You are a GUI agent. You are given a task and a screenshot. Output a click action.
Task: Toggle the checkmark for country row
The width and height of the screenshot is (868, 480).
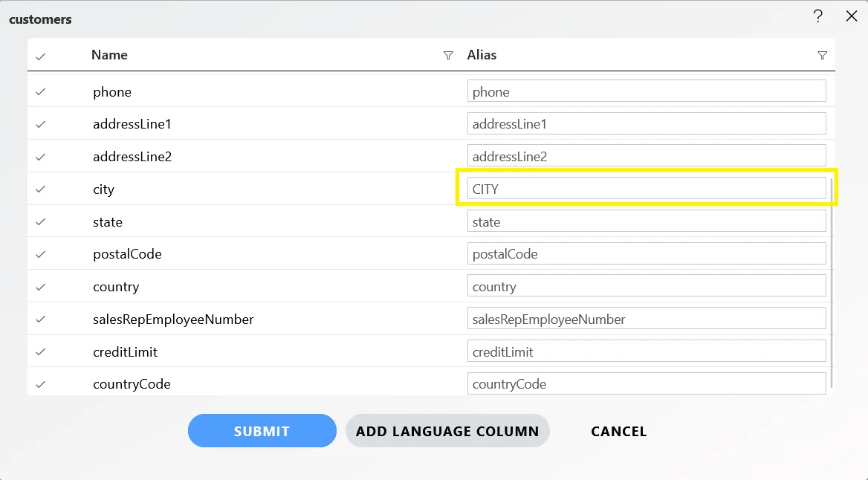[x=40, y=288]
